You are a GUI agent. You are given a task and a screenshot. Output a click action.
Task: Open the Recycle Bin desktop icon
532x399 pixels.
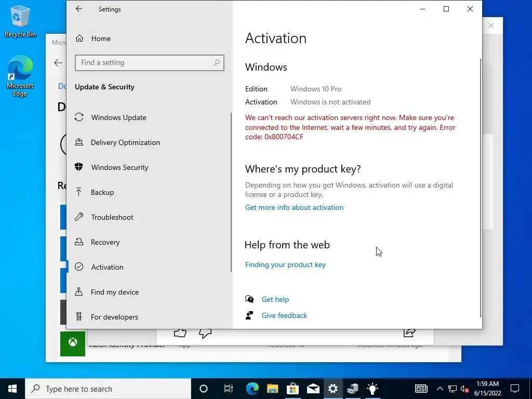coord(20,21)
